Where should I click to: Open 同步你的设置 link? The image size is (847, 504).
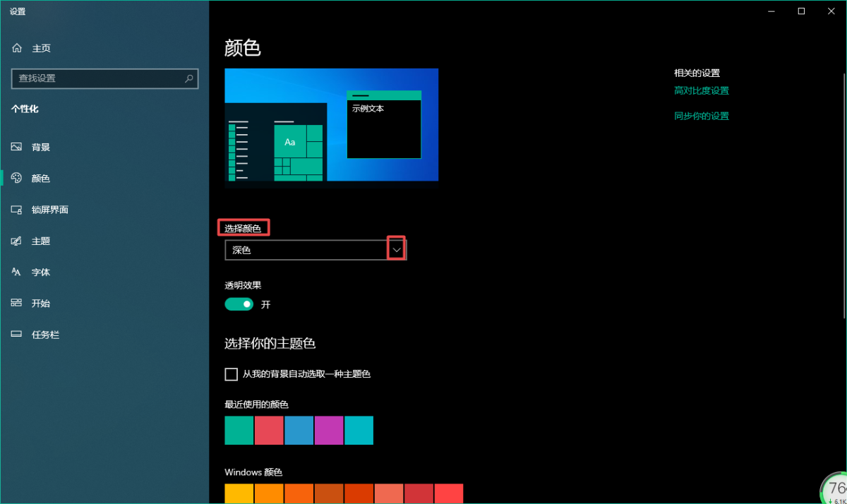(x=702, y=116)
